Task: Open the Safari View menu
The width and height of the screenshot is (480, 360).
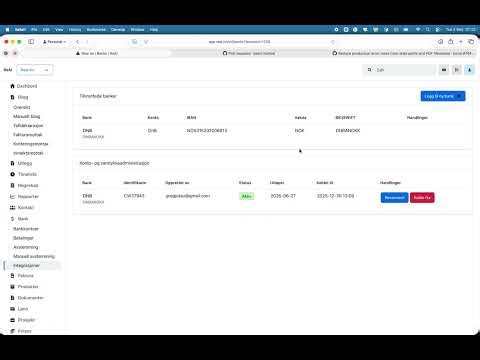Action: pyautogui.click(x=59, y=29)
